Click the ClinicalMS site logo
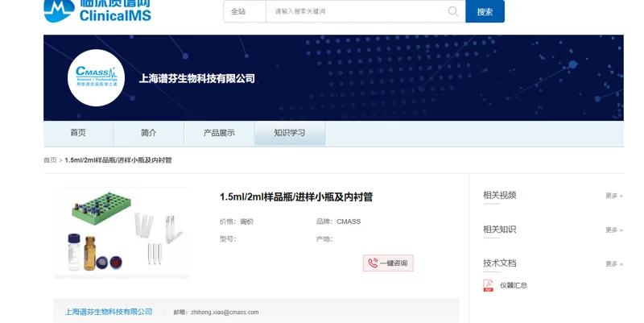The width and height of the screenshot is (644, 323). pyautogui.click(x=97, y=11)
